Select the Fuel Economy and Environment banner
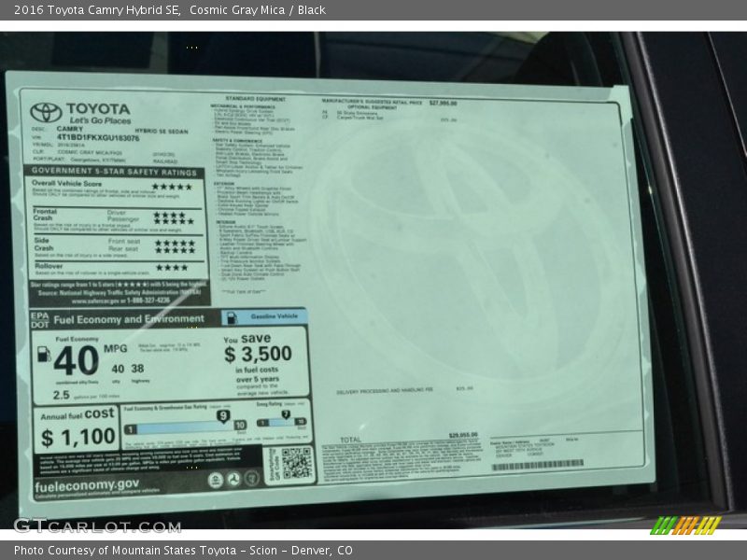The width and height of the screenshot is (747, 560). tap(126, 317)
